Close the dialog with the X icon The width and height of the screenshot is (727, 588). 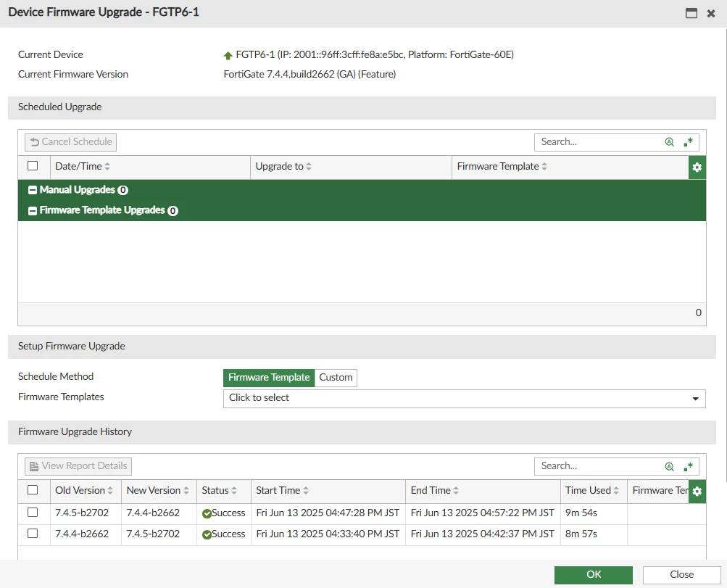(x=711, y=14)
